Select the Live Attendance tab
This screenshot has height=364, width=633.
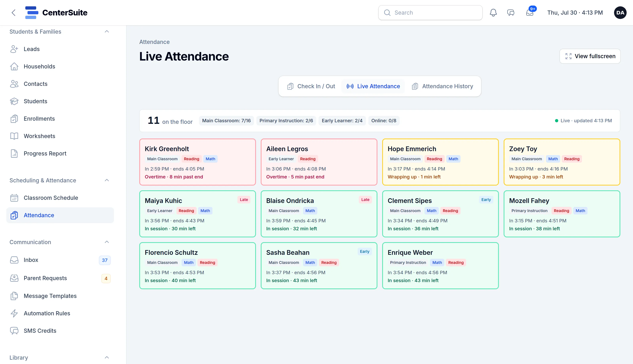tap(373, 86)
